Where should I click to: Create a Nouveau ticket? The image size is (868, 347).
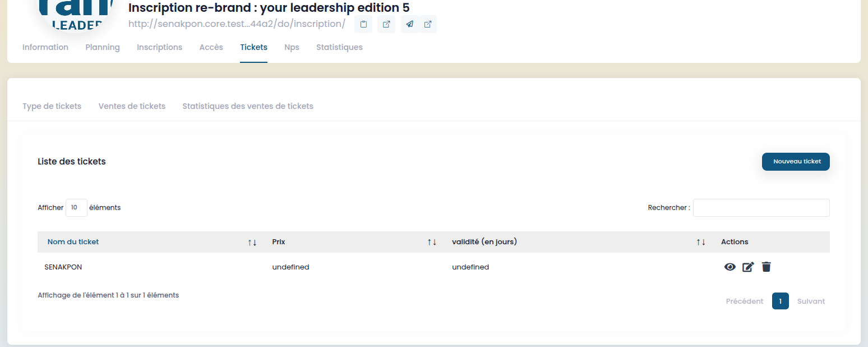click(x=796, y=162)
